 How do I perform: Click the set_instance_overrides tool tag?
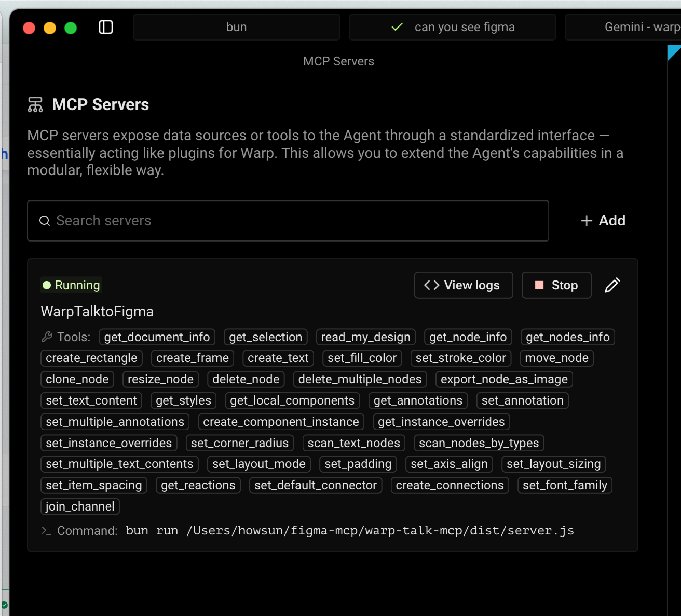109,443
